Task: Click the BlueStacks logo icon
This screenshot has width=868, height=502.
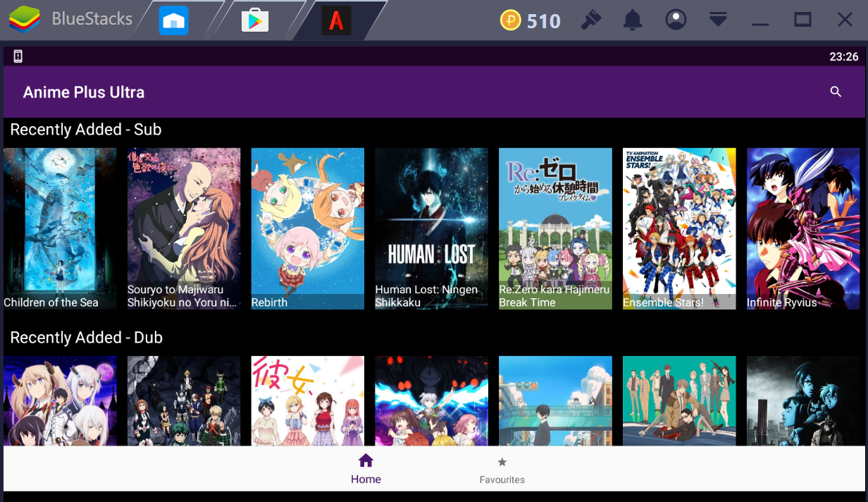Action: click(25, 20)
